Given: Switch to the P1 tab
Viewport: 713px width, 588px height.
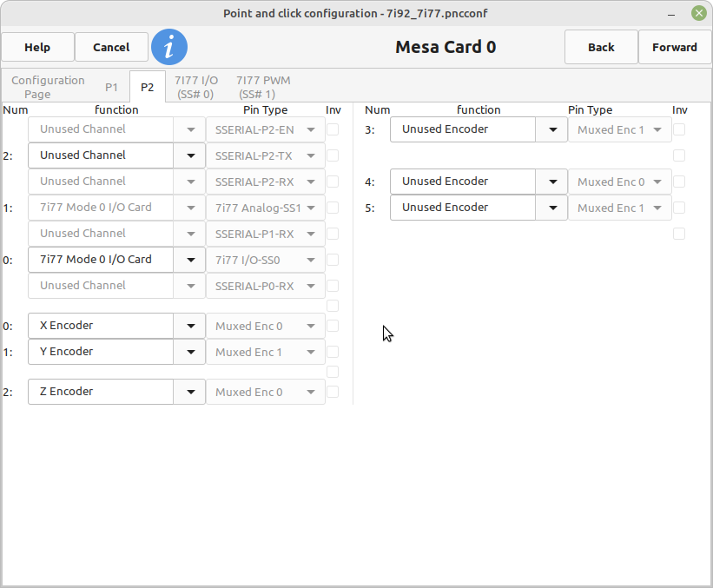Looking at the screenshot, I should [111, 87].
